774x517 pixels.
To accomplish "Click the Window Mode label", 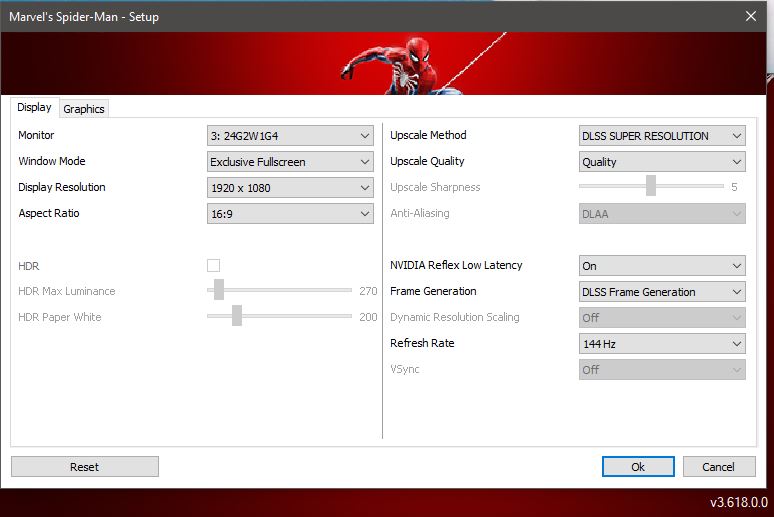I will click(52, 161).
